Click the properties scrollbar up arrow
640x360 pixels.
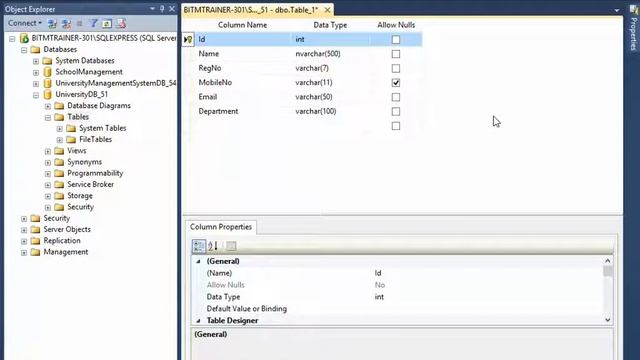[608, 261]
